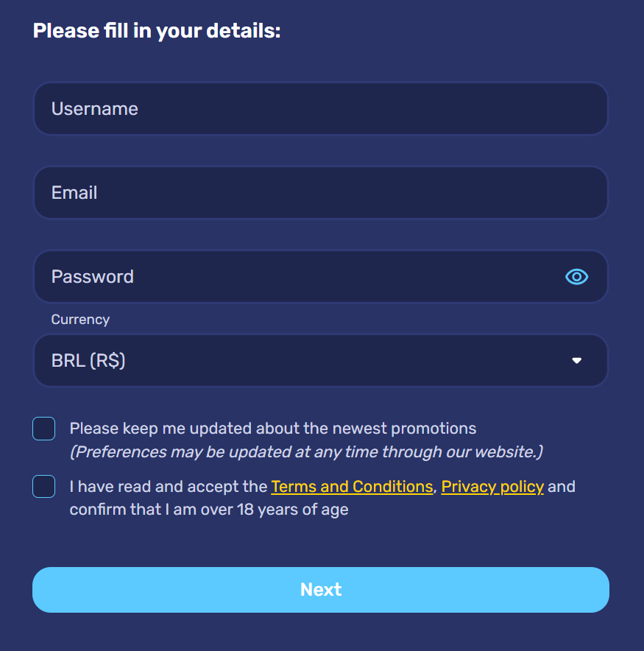The height and width of the screenshot is (651, 644).
Task: Accept the Terms and age confirmation checkbox
Action: tap(43, 486)
